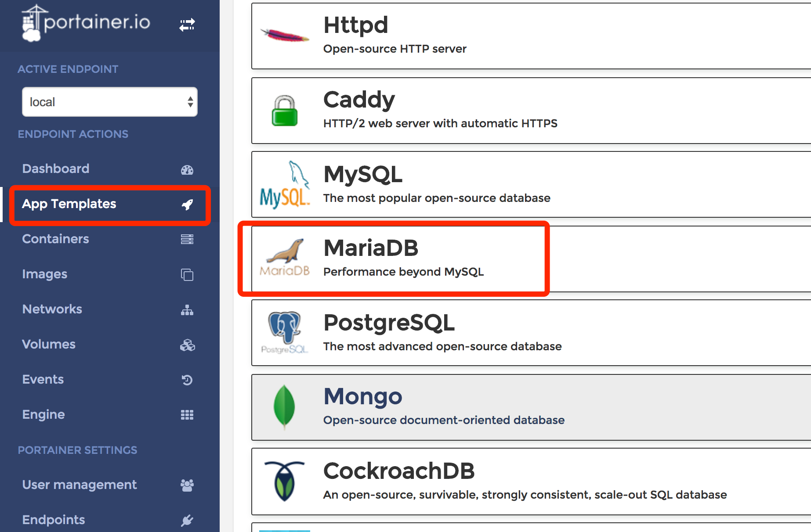Click the MariaDB seal logo

(285, 258)
